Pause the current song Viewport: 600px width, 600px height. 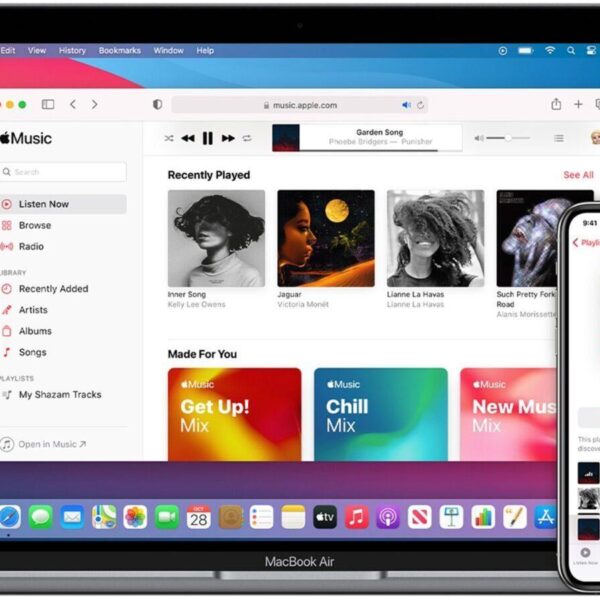tap(207, 138)
